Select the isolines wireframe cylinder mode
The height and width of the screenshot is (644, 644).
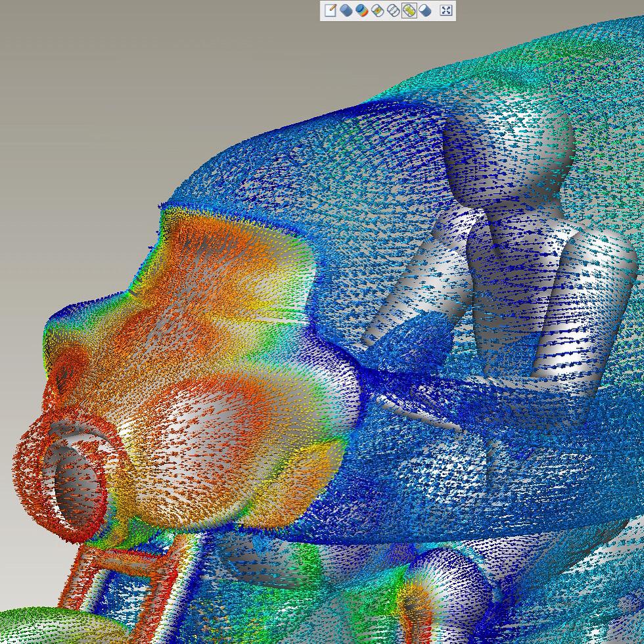(x=394, y=11)
